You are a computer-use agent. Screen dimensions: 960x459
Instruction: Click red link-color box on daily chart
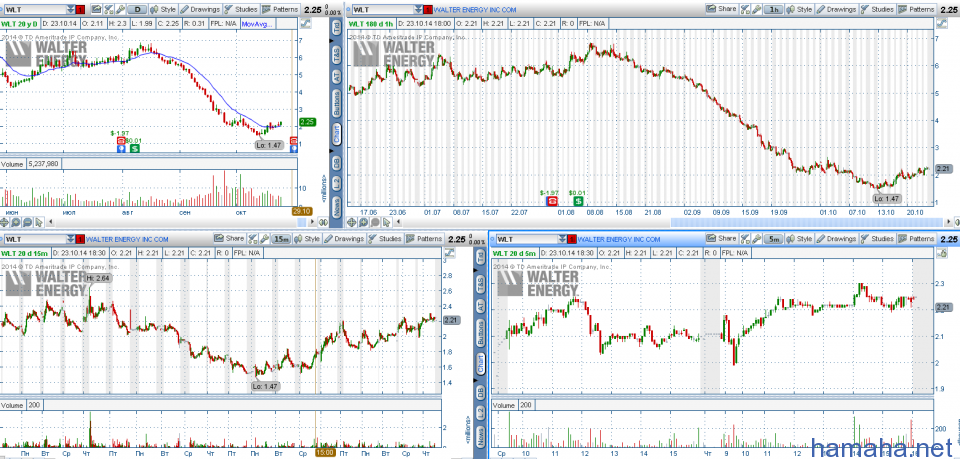point(81,9)
